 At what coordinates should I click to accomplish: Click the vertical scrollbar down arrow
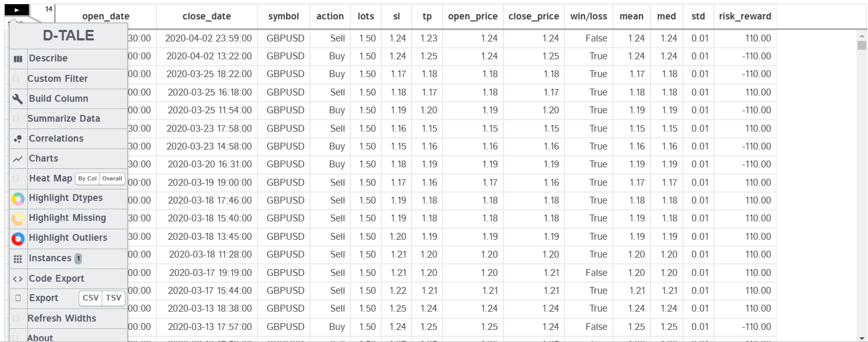pyautogui.click(x=862, y=338)
